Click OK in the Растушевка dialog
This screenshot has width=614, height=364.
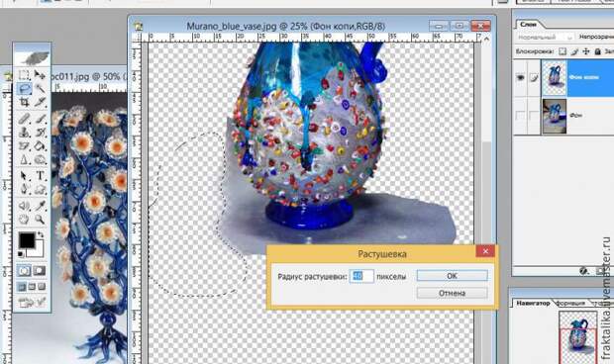(x=452, y=276)
